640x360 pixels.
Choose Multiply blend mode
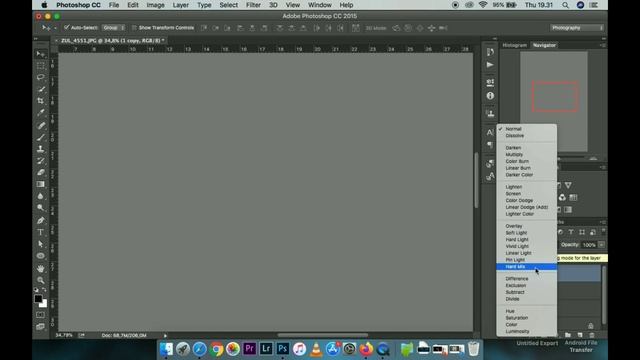[x=527, y=155]
